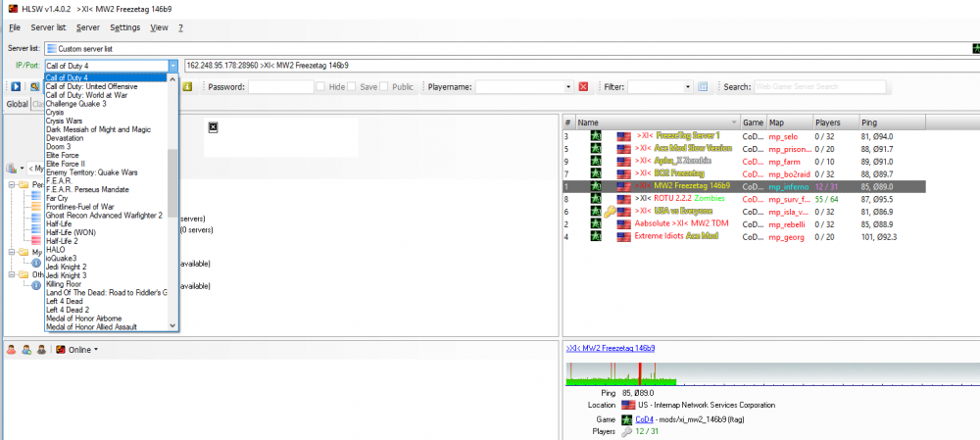Click the CoD4 game icon on ROTU 2.2.2 row

point(596,198)
